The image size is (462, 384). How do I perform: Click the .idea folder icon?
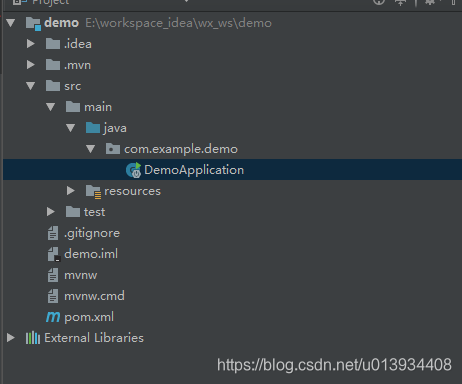click(x=53, y=44)
